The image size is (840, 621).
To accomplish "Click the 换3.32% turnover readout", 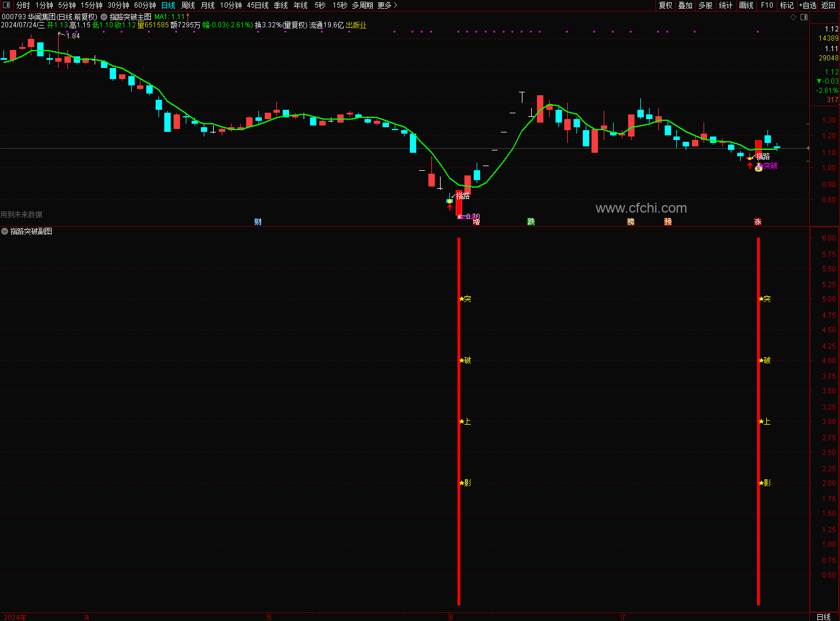I will [268, 26].
